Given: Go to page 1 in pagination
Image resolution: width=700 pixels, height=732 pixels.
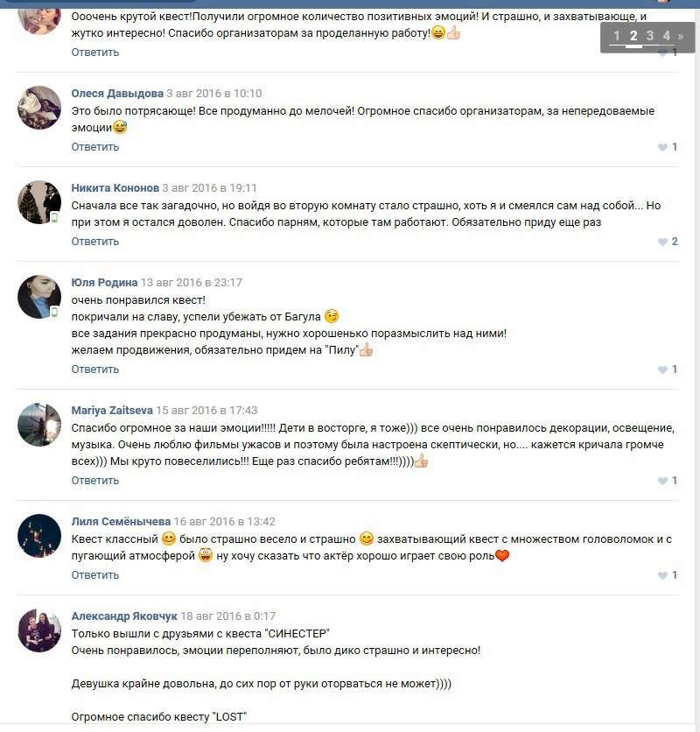Looking at the screenshot, I should pyautogui.click(x=617, y=36).
